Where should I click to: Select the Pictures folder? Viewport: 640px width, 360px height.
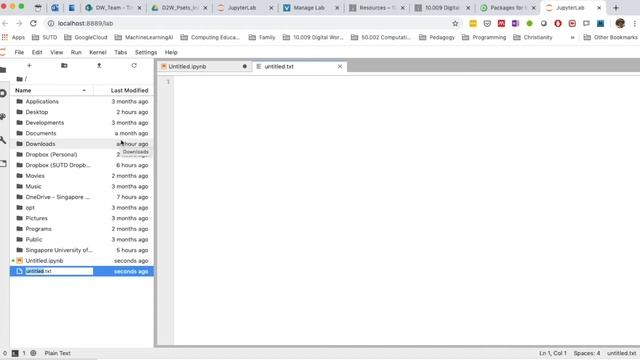tap(82, 218)
